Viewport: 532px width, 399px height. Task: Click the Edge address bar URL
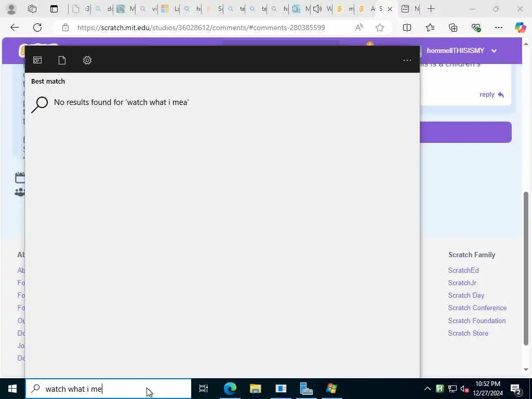(x=201, y=28)
